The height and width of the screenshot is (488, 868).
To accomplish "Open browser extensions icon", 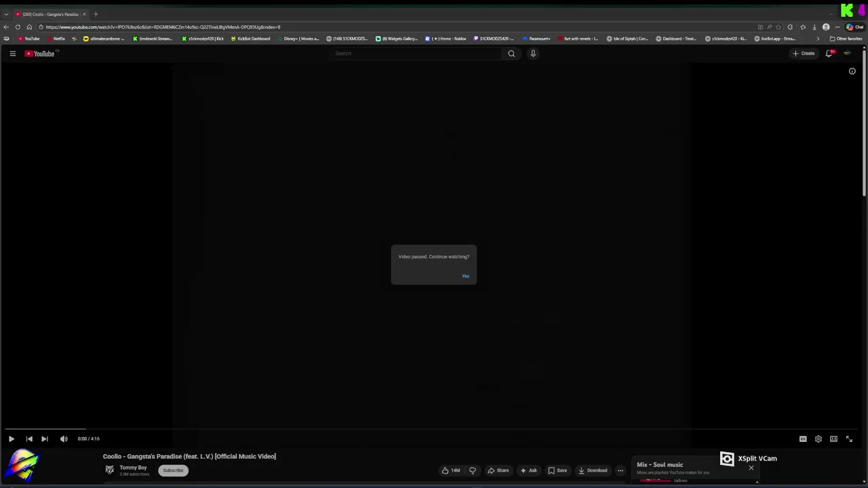I will [x=790, y=27].
